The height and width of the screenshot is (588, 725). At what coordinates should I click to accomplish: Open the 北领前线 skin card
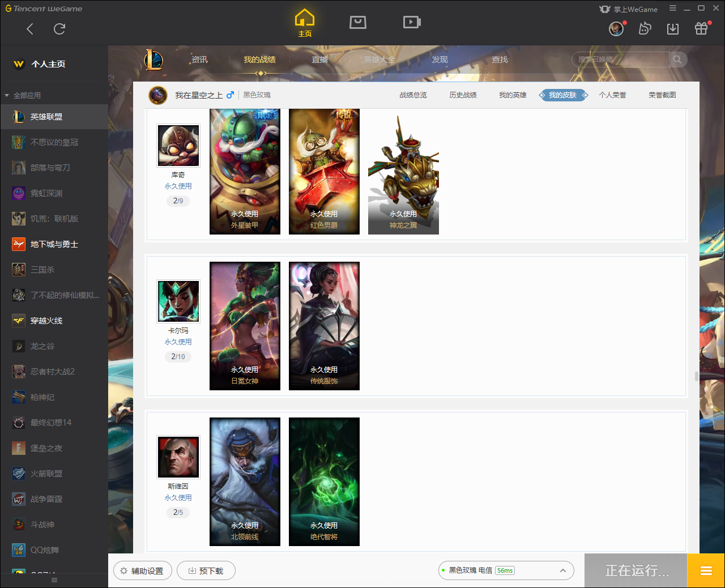tap(245, 482)
